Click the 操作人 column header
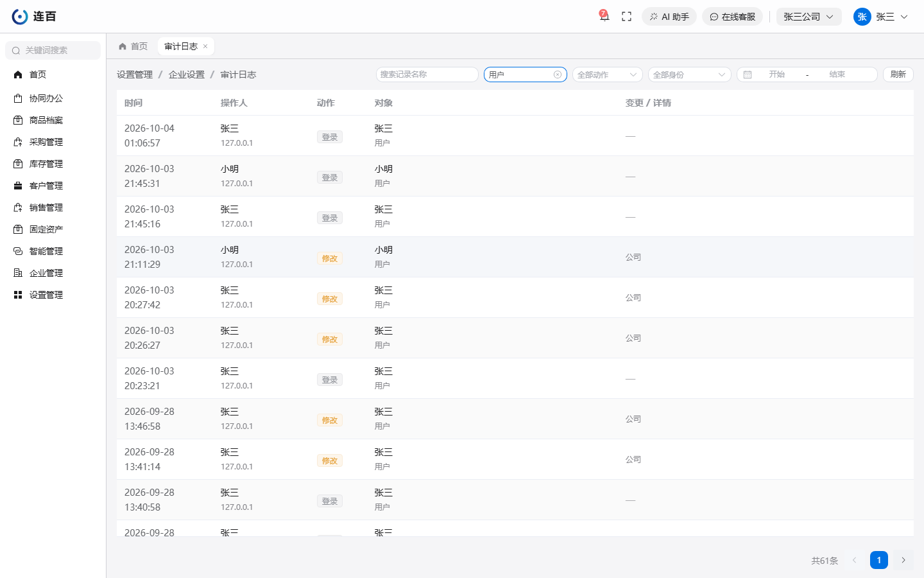Screen dimensions: 924x578 tap(234, 103)
